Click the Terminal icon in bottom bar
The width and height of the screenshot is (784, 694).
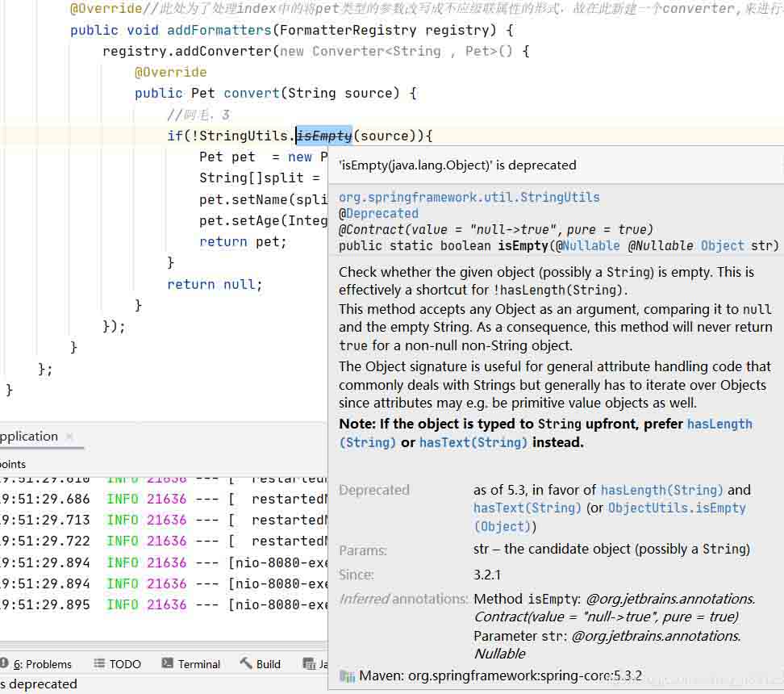167,663
